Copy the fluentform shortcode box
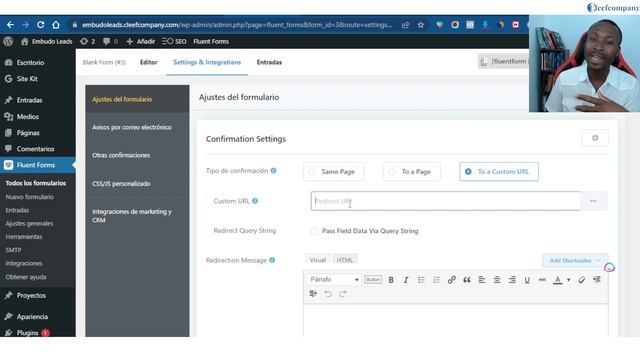The width and height of the screenshot is (640, 360). pos(504,61)
